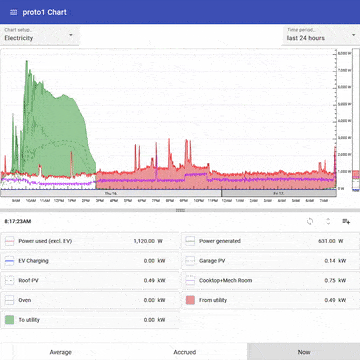
Task: Click the 0.14 kW Garage PV value
Action: point(335,261)
